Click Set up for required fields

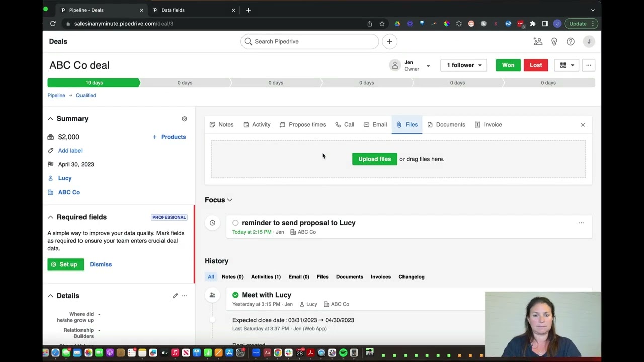point(65,264)
